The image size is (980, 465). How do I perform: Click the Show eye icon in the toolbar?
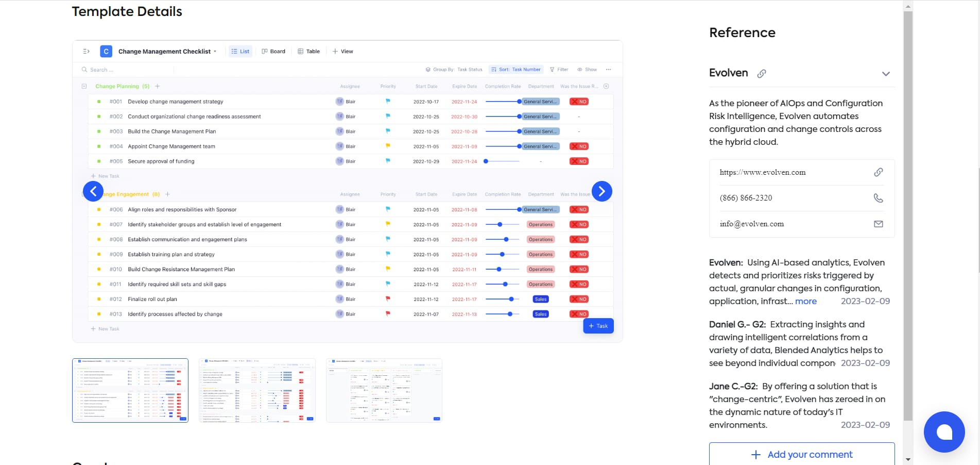click(x=579, y=69)
